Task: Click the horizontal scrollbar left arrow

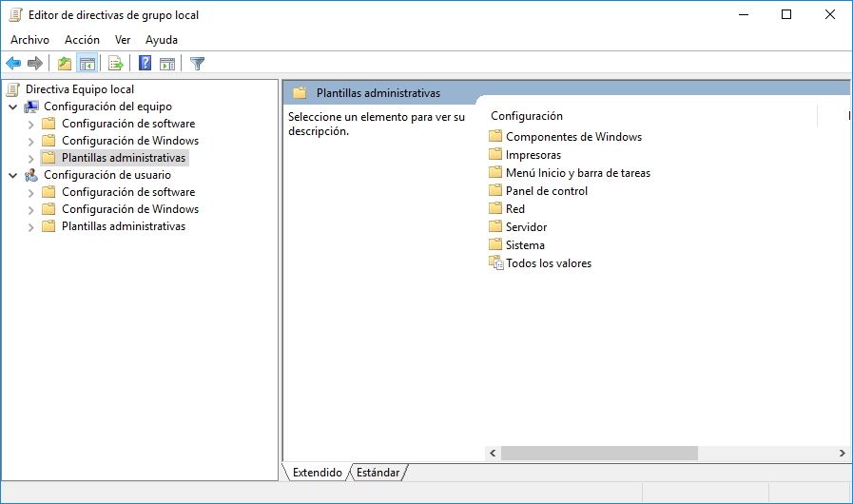Action: click(x=493, y=453)
